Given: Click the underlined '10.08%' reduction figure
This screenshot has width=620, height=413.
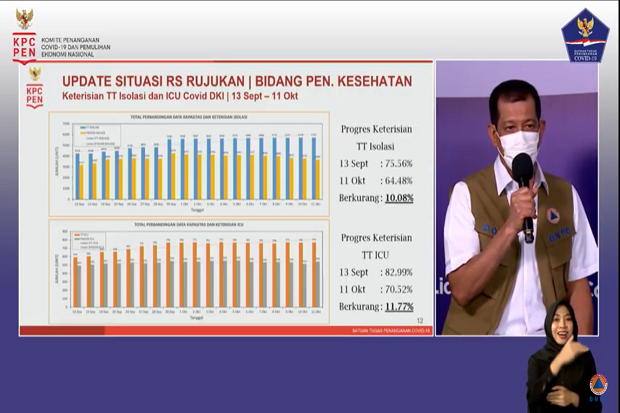Looking at the screenshot, I should pyautogui.click(x=399, y=198).
